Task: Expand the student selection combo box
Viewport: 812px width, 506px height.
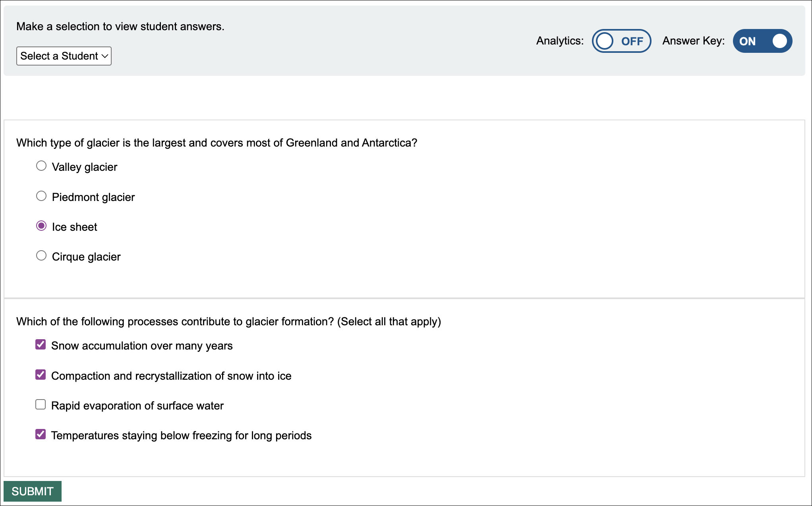Action: 64,56
